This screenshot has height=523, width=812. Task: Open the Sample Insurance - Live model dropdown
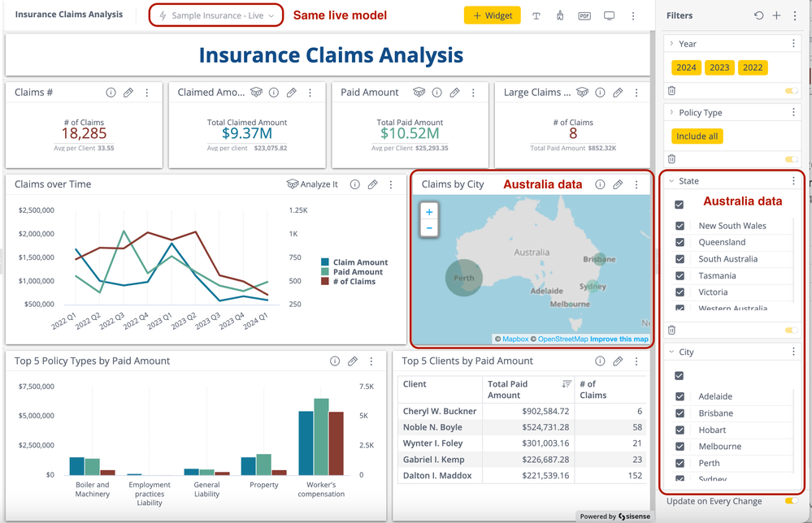point(216,15)
